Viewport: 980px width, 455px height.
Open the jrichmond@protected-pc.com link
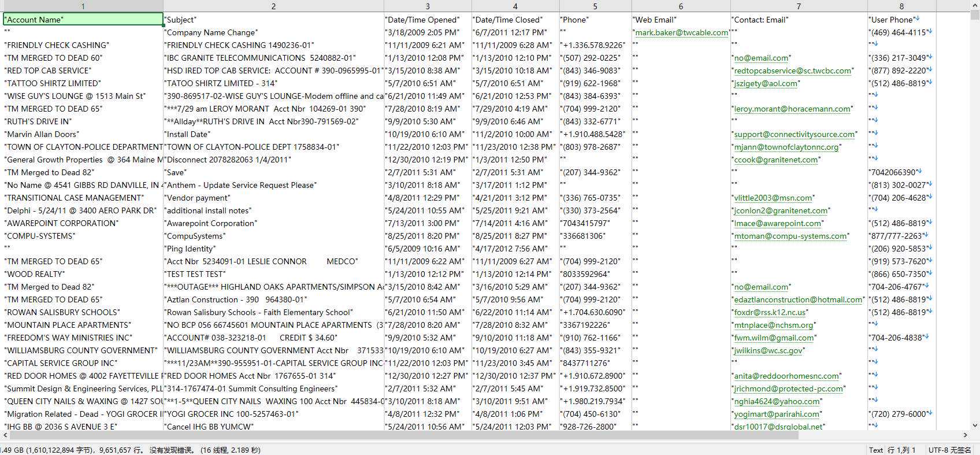(x=789, y=389)
